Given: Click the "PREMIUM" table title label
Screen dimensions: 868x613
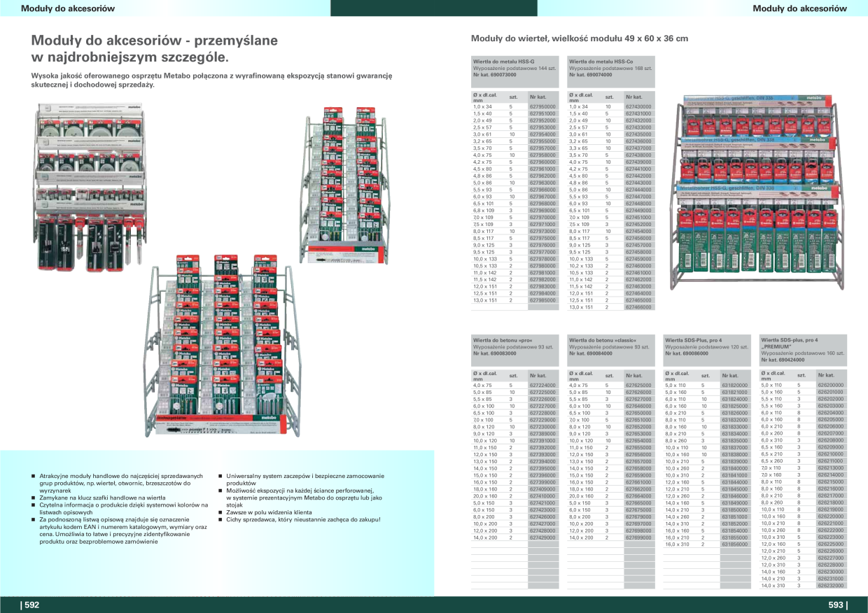Looking at the screenshot, I should tap(777, 346).
